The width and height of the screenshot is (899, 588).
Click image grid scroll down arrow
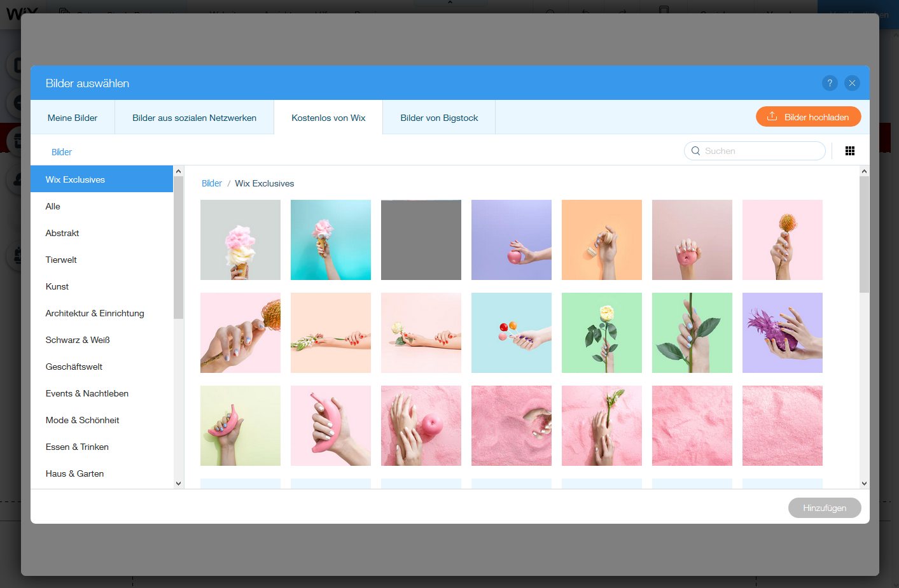[864, 483]
